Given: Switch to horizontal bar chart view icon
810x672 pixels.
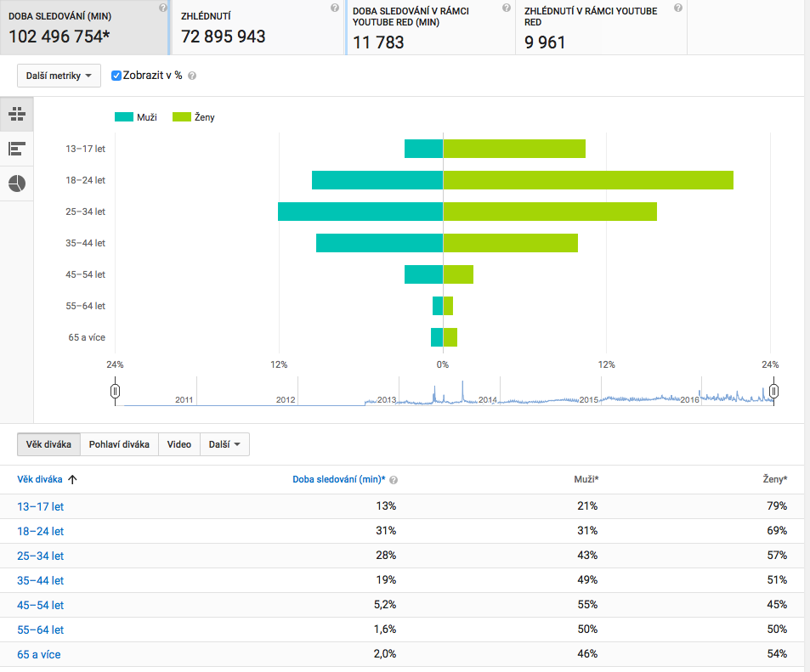Looking at the screenshot, I should click(17, 149).
